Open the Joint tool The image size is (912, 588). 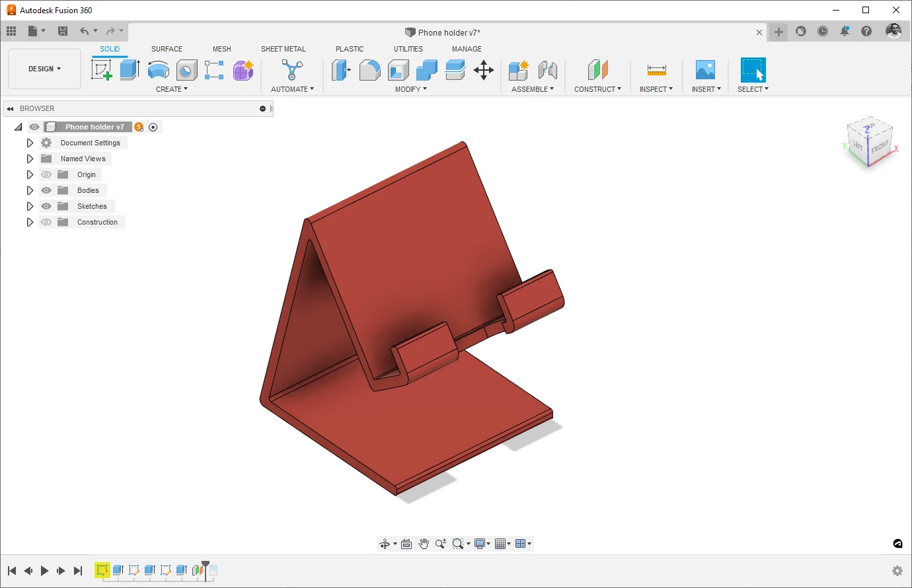point(548,70)
